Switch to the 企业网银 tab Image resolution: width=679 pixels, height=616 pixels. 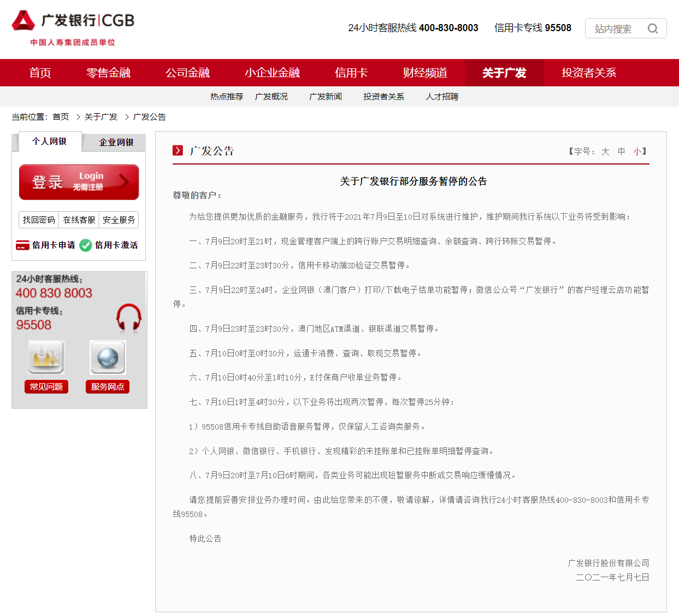coord(115,142)
